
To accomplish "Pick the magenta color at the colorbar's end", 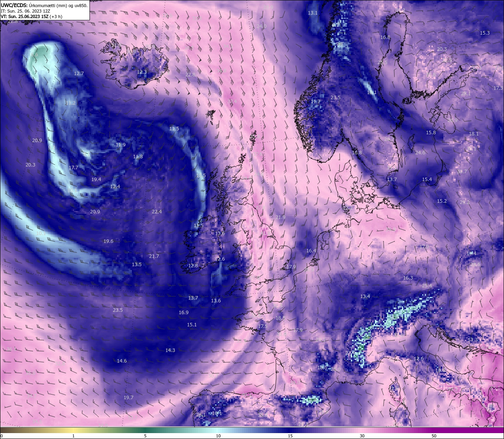I will 501,430.
